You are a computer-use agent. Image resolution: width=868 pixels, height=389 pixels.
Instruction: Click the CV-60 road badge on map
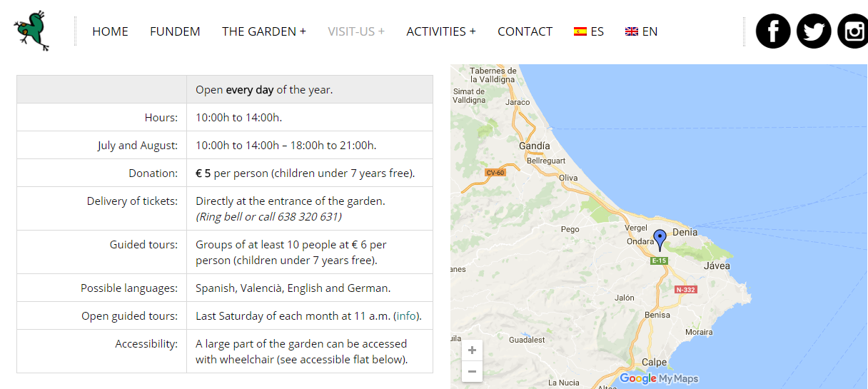tap(495, 173)
